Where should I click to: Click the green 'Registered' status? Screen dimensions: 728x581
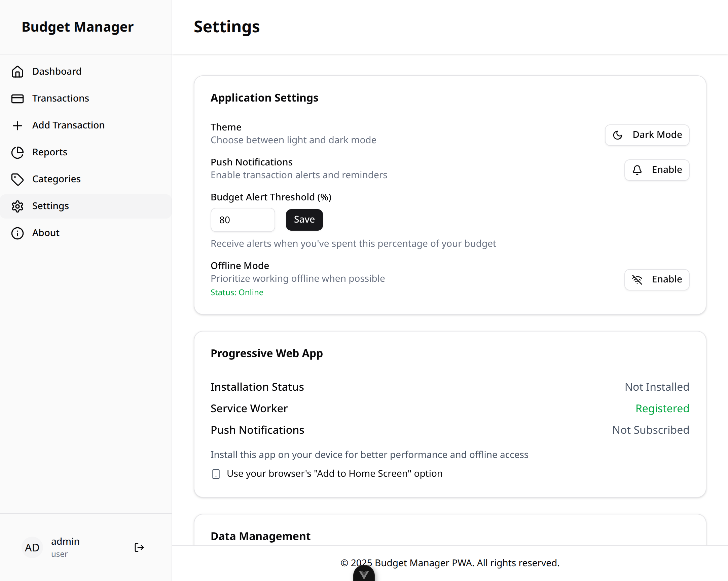(662, 409)
